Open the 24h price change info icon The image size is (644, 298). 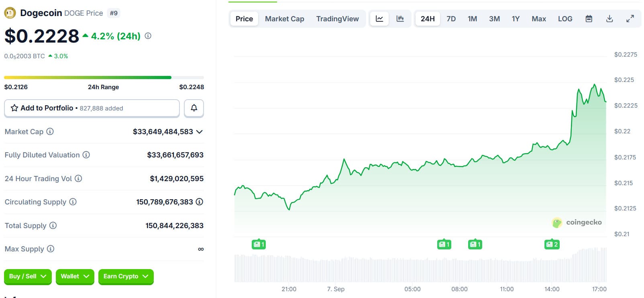[148, 36]
